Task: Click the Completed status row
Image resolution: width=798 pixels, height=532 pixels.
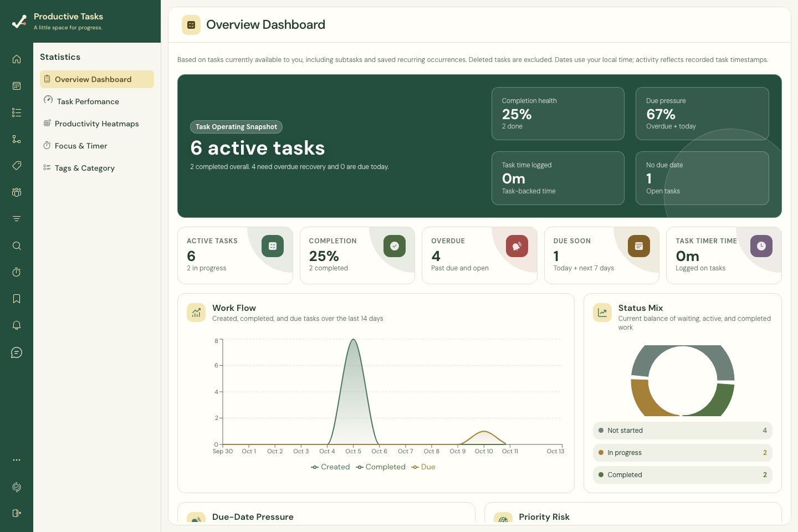Action: pos(683,475)
